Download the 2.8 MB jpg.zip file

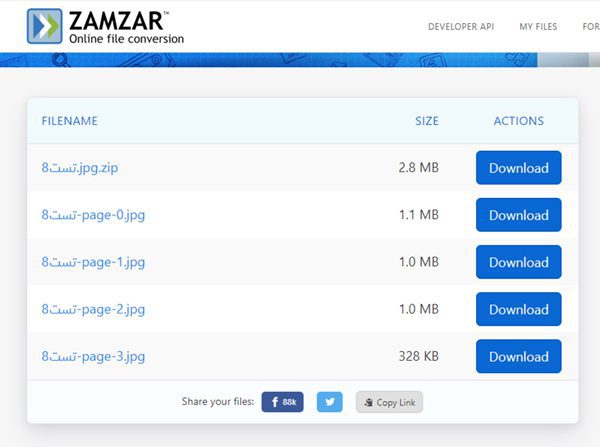pos(518,168)
